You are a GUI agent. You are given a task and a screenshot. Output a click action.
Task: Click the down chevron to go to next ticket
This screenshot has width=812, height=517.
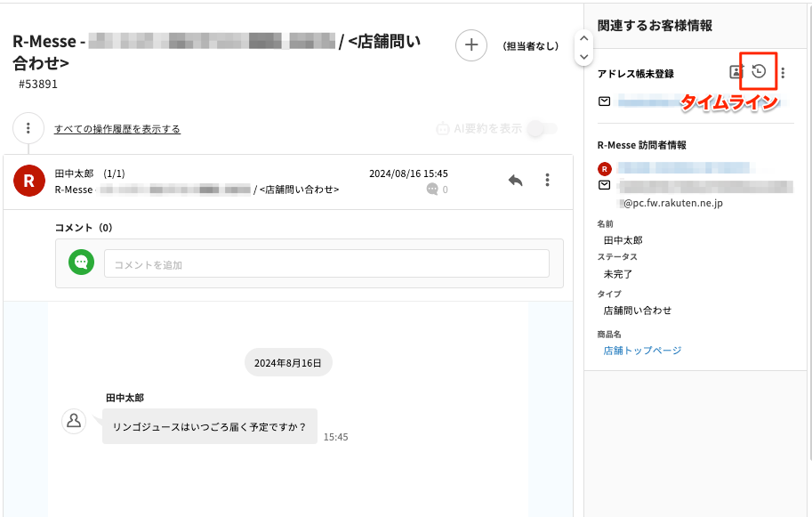tap(583, 56)
